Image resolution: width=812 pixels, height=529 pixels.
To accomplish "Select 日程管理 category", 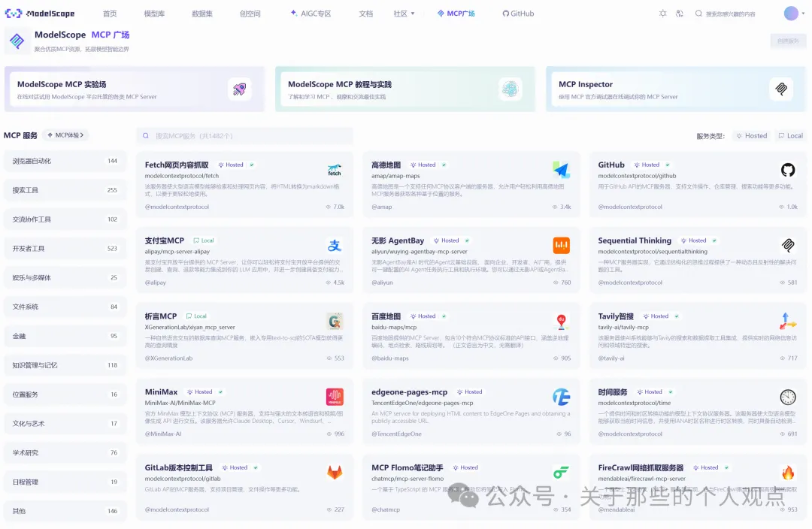I will (x=65, y=482).
